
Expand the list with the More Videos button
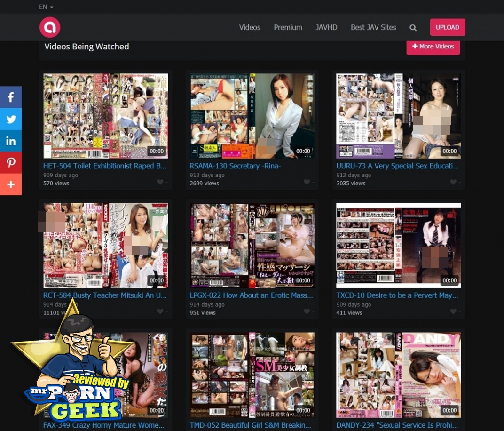click(x=433, y=46)
